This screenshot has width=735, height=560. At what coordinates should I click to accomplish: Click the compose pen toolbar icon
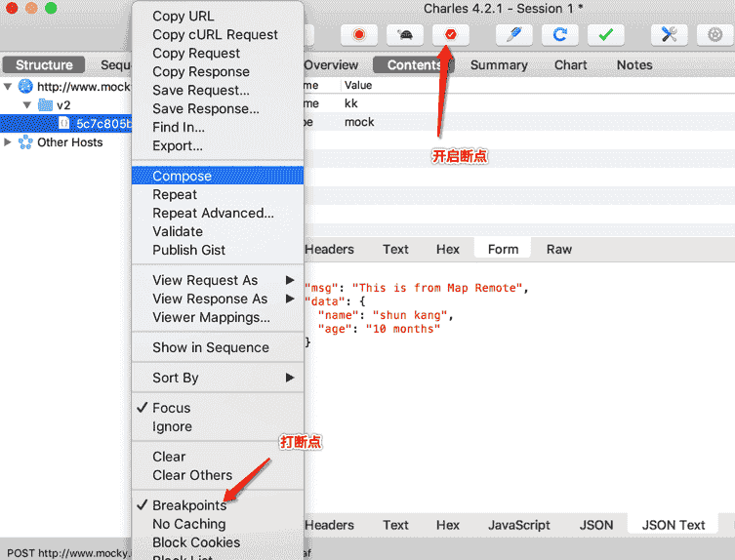[514, 35]
